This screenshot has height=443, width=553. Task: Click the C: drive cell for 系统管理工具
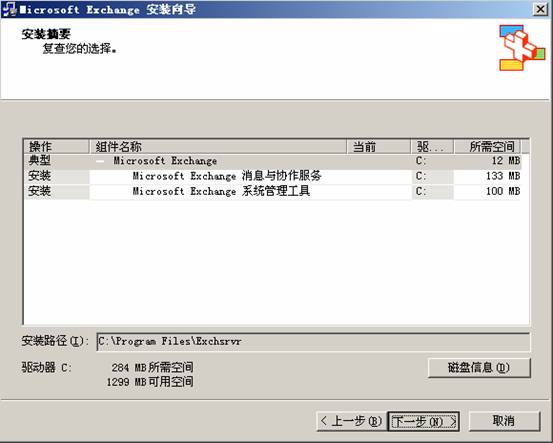[432, 192]
